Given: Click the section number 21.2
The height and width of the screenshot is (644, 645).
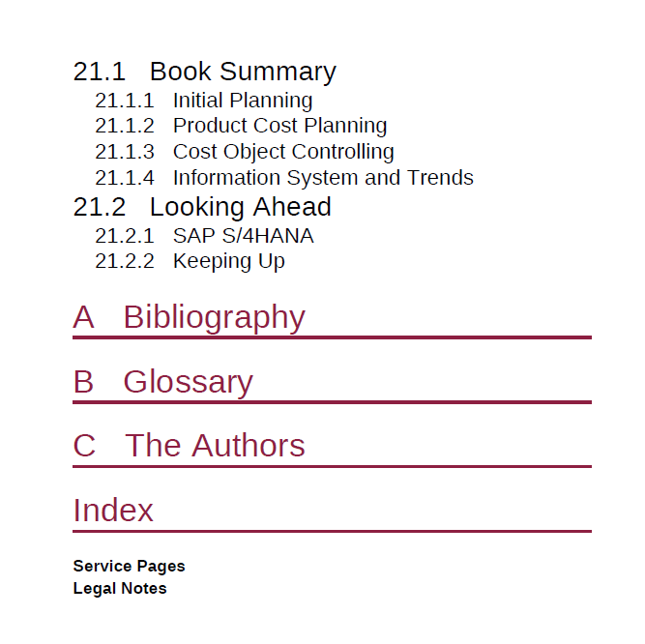Looking at the screenshot, I should tap(100, 207).
